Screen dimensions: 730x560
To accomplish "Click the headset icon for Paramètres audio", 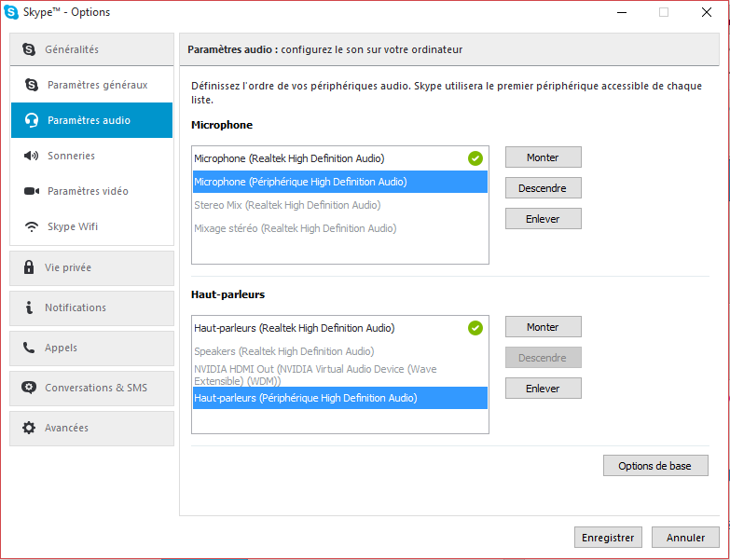I will (x=31, y=120).
